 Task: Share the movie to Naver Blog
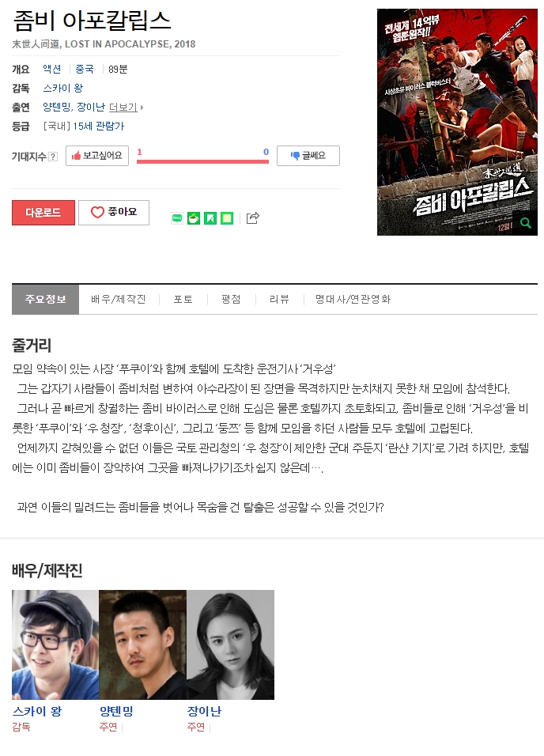pos(177,218)
